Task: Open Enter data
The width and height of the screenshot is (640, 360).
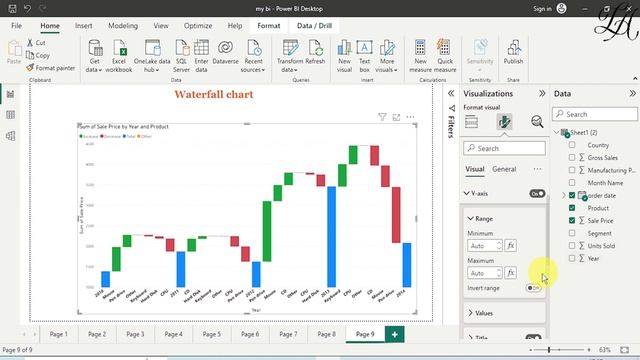Action: tap(201, 56)
